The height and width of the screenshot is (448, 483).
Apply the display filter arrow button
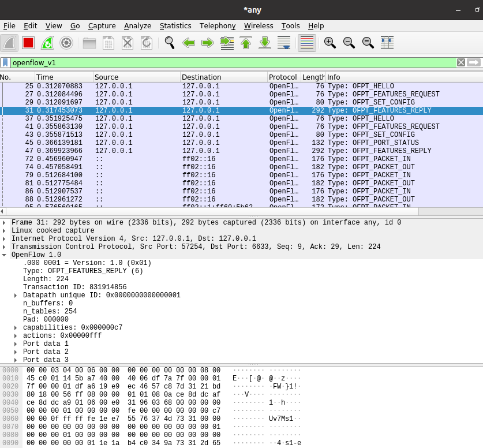474,62
